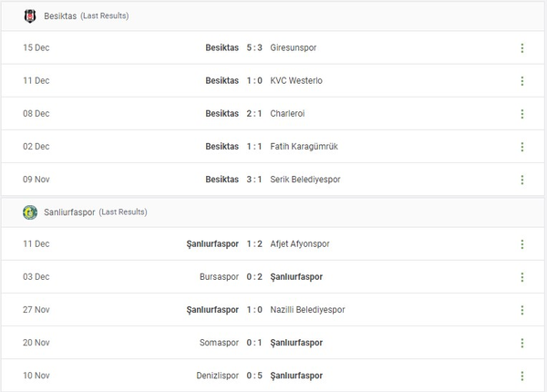
Task: Click the Besiktas club logo icon
Action: [x=30, y=15]
